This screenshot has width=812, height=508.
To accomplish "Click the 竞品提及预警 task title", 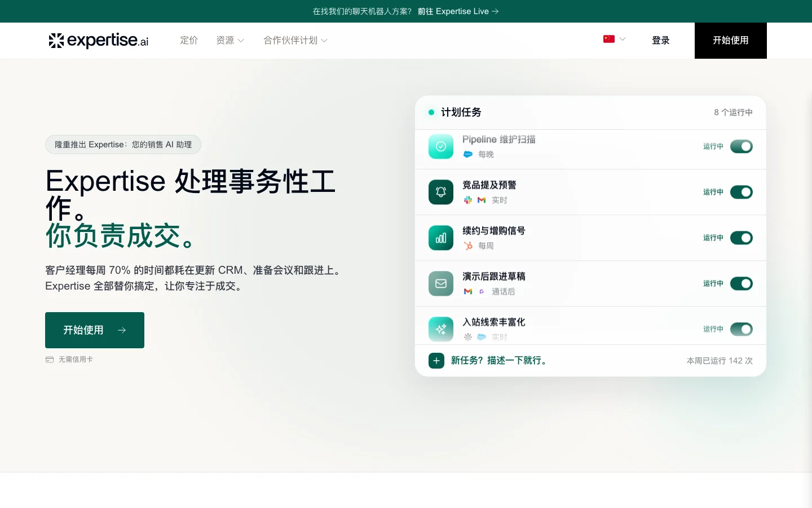I will coord(489,185).
